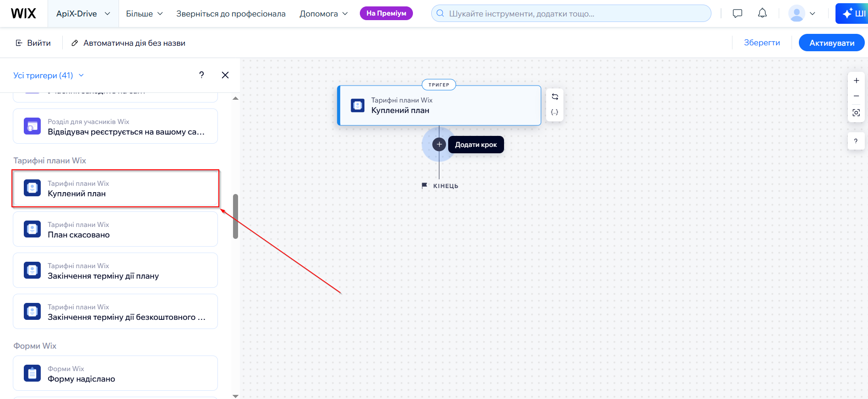Zoom in the canvas with plus
The width and height of the screenshot is (868, 399).
[x=856, y=81]
